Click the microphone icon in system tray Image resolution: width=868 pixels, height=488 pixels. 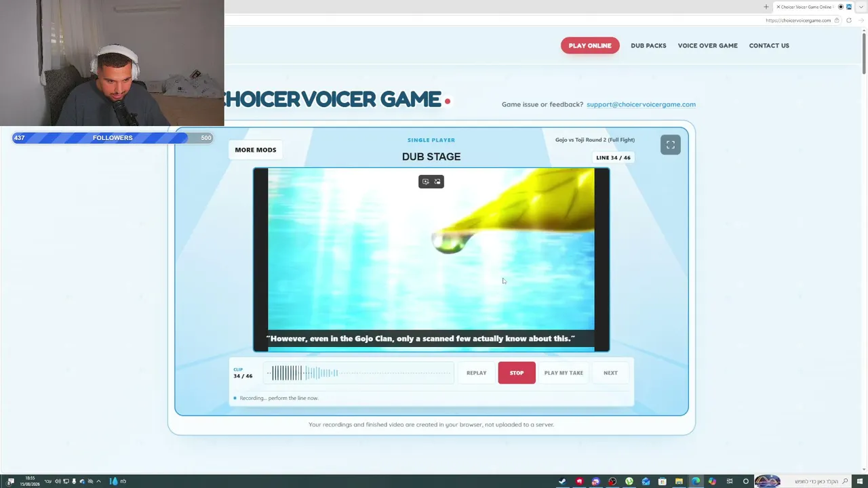tap(74, 481)
